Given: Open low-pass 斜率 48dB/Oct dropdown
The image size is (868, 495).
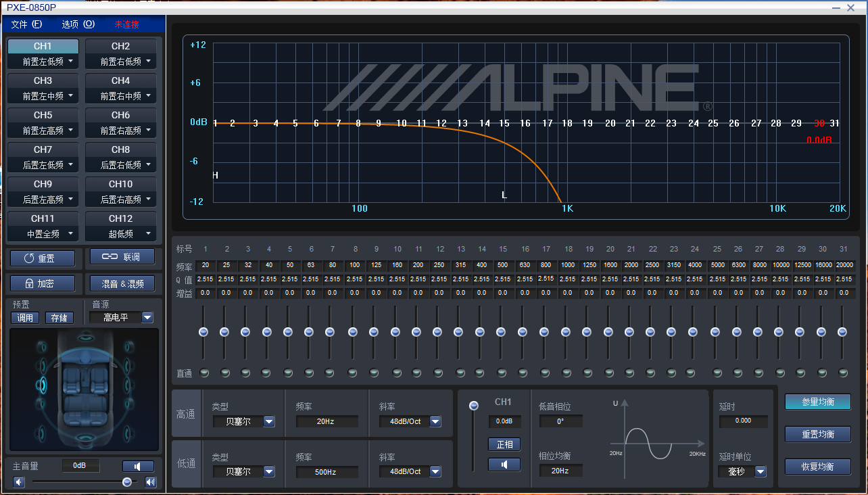Looking at the screenshot, I should point(410,471).
